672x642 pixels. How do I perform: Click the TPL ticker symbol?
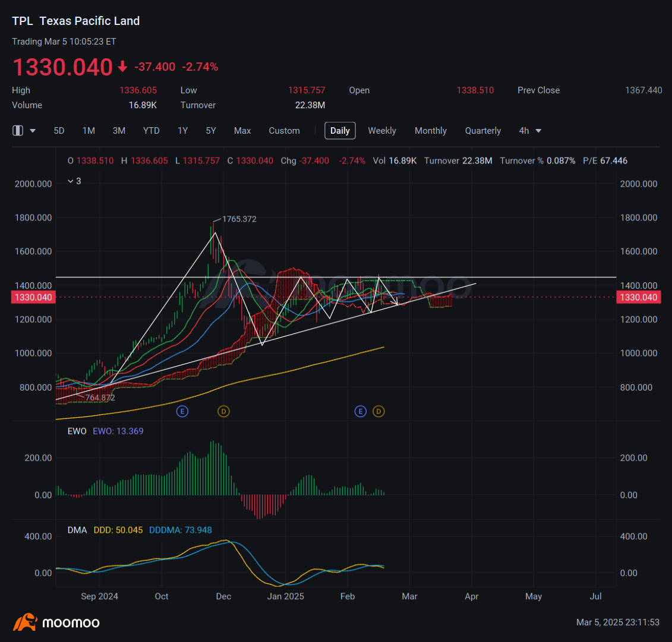tap(23, 21)
